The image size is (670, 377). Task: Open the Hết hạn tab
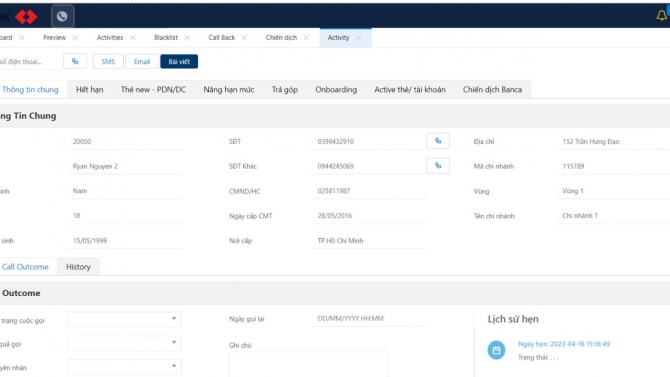(90, 89)
